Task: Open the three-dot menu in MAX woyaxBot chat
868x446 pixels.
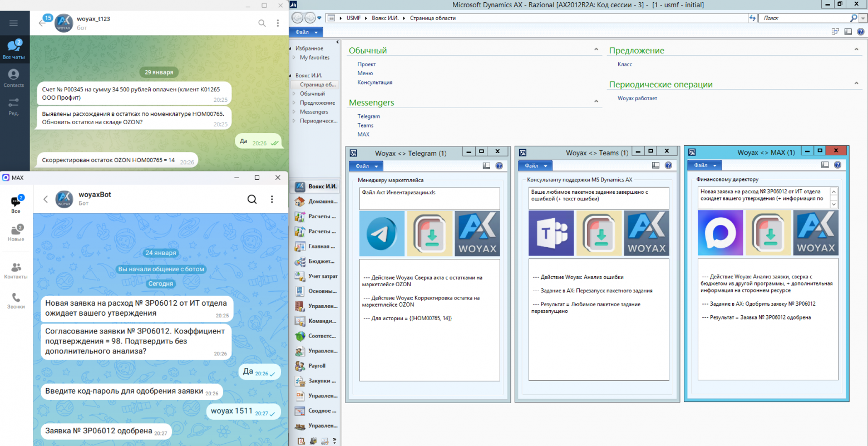Action: click(x=272, y=199)
